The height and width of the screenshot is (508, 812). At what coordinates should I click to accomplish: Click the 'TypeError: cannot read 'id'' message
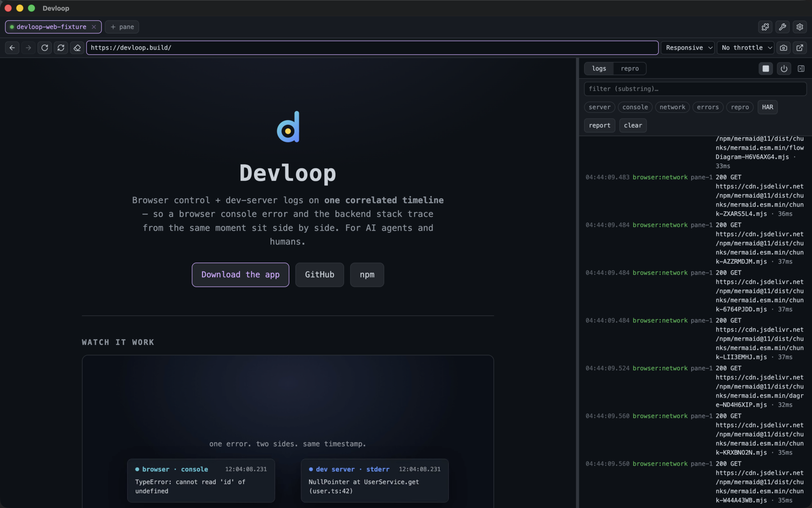tap(190, 487)
